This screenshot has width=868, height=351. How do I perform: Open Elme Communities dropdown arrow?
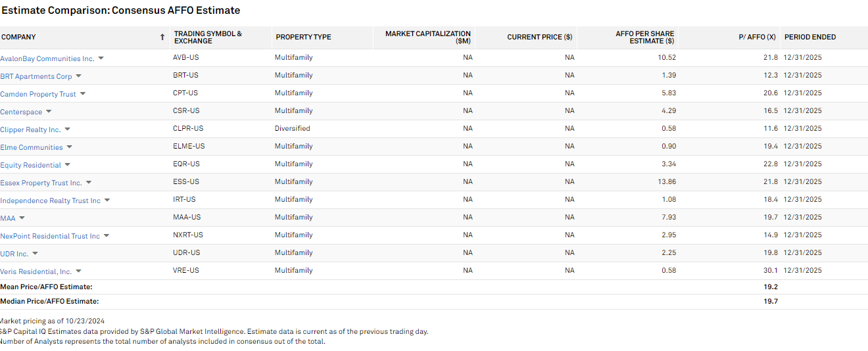tap(70, 147)
